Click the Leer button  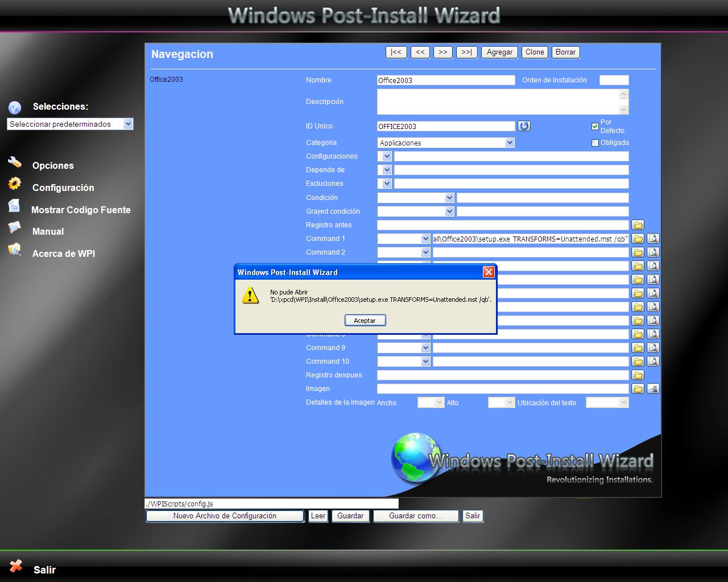[x=318, y=516]
